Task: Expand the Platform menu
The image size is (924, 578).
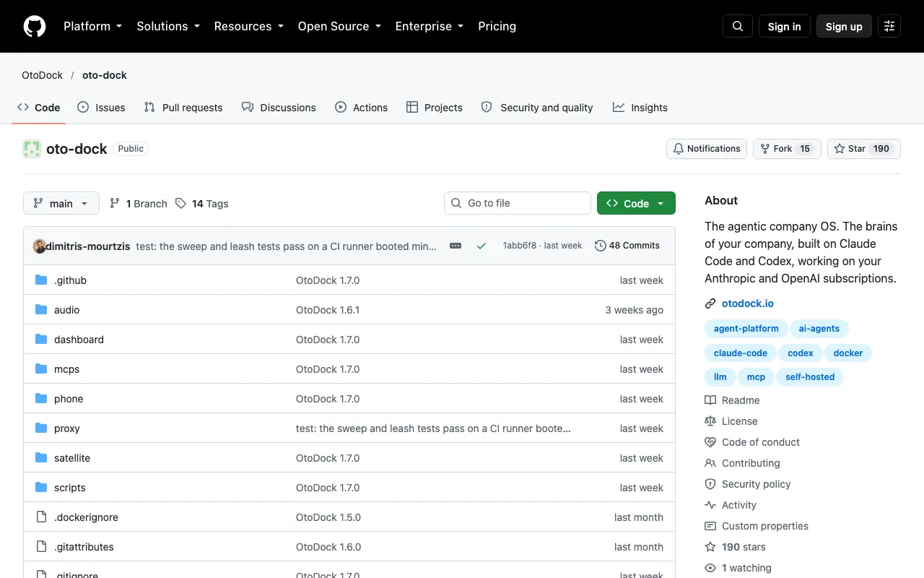Action: point(92,26)
